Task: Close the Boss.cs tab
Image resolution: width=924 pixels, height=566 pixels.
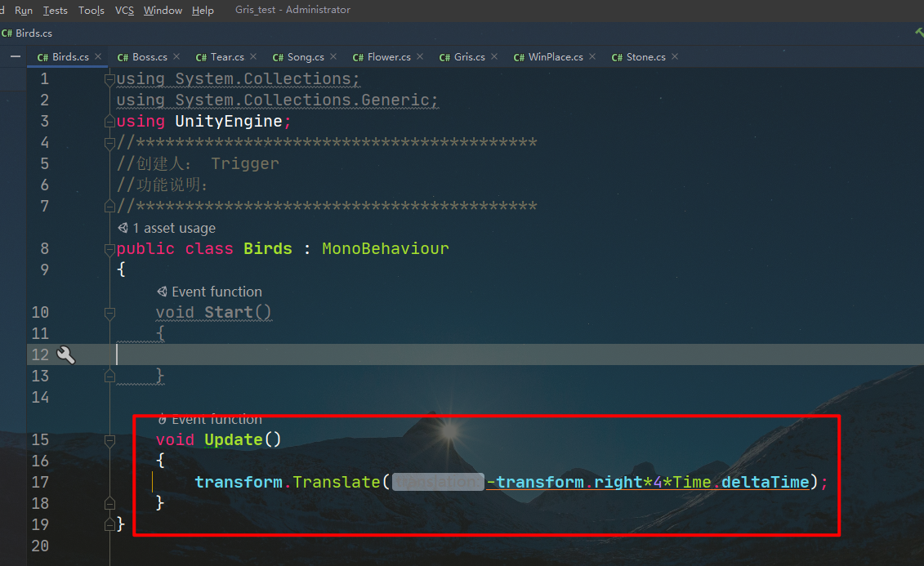Action: coord(176,56)
